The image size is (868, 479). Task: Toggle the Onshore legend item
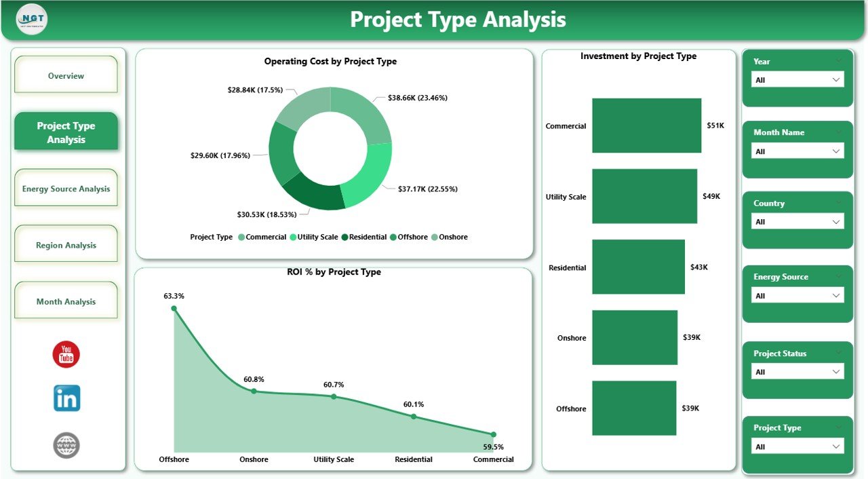click(x=434, y=237)
